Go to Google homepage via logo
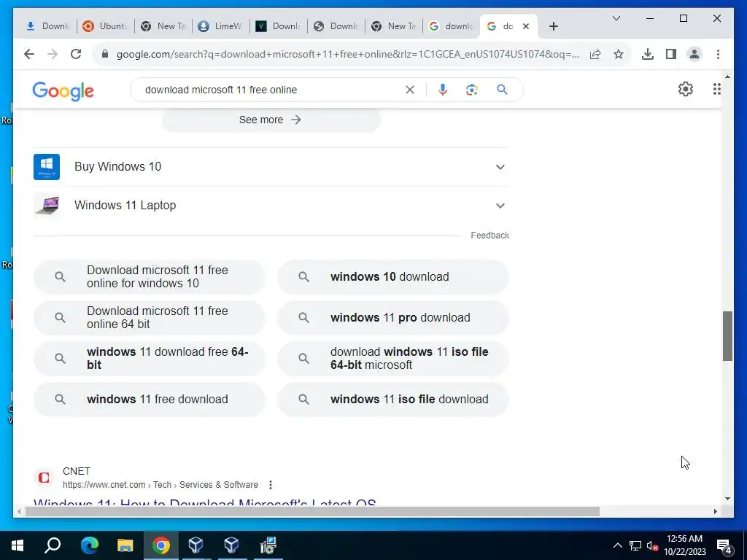Viewport: 747px width, 560px height. pyautogui.click(x=63, y=90)
